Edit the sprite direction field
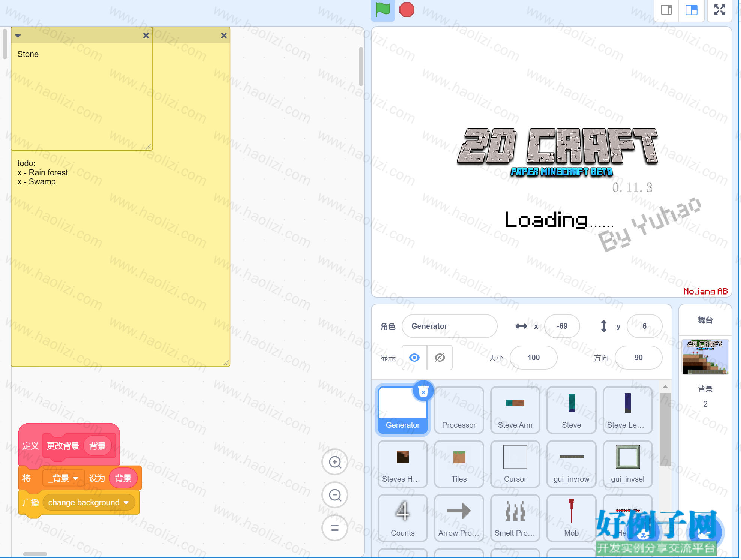Image resolution: width=741 pixels, height=560 pixels. (x=639, y=358)
